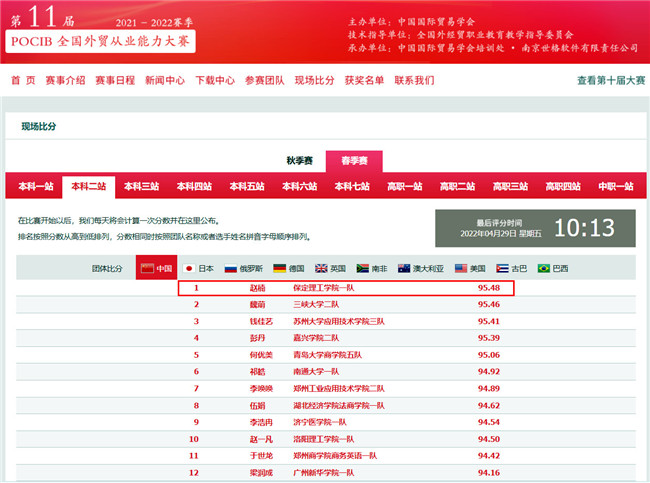Select the 团体比分 score view
This screenshot has height=483, width=650.
107,268
